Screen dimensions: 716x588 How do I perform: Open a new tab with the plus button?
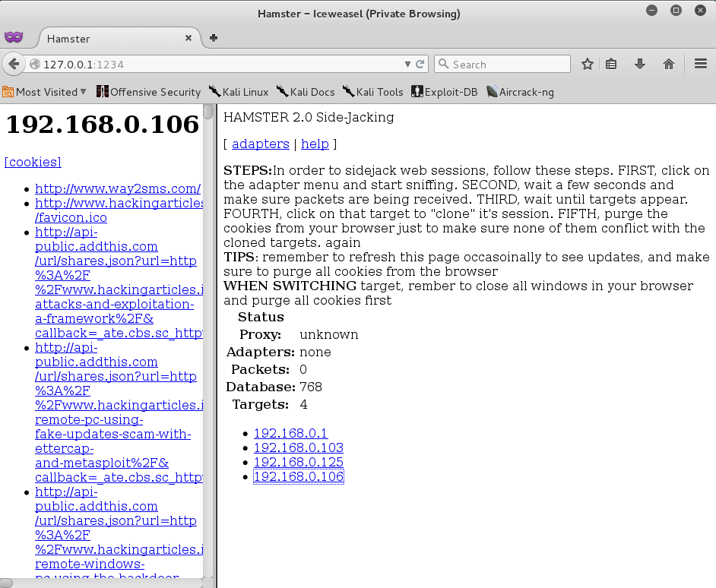[214, 38]
